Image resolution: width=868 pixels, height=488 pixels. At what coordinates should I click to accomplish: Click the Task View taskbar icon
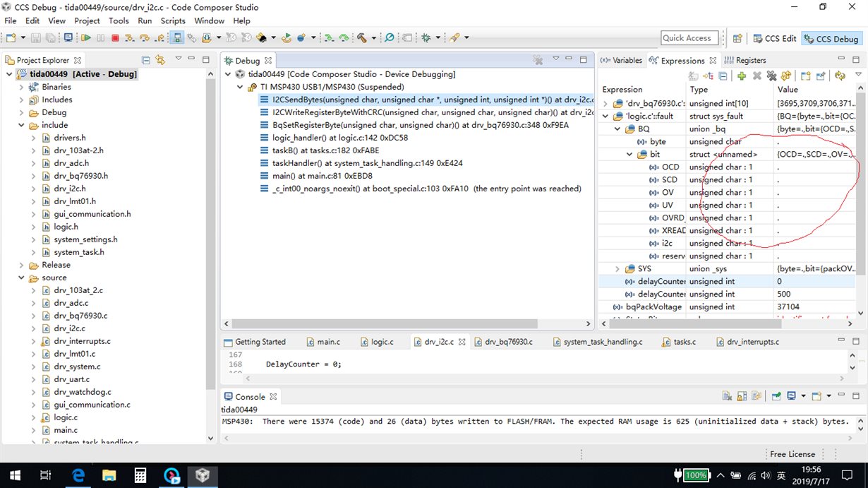click(x=45, y=475)
